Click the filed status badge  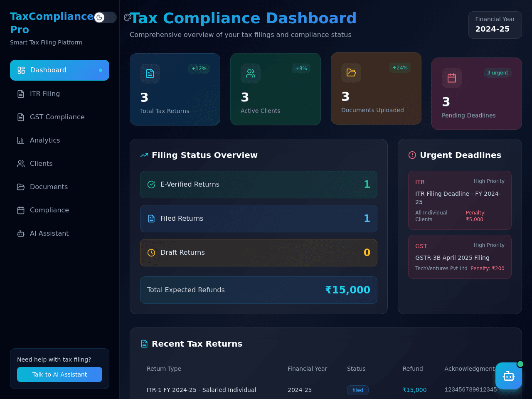click(358, 390)
